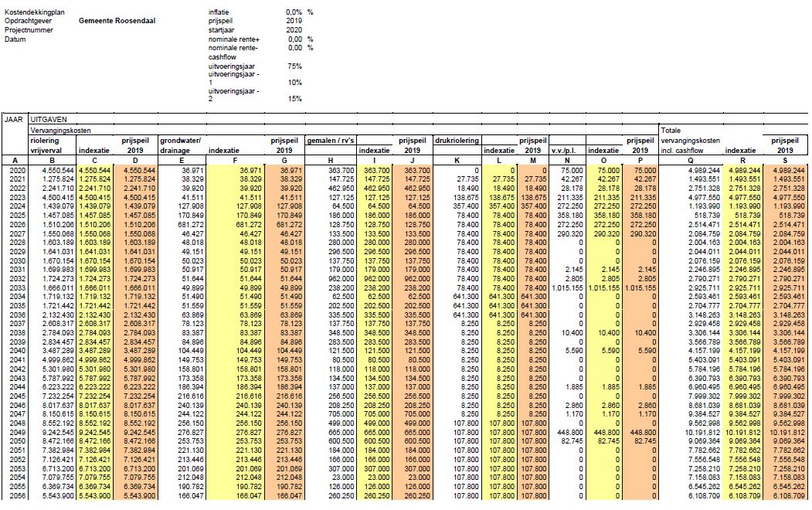This screenshot has width=812, height=510.
Task: Click column letter S header
Action: 786,160
